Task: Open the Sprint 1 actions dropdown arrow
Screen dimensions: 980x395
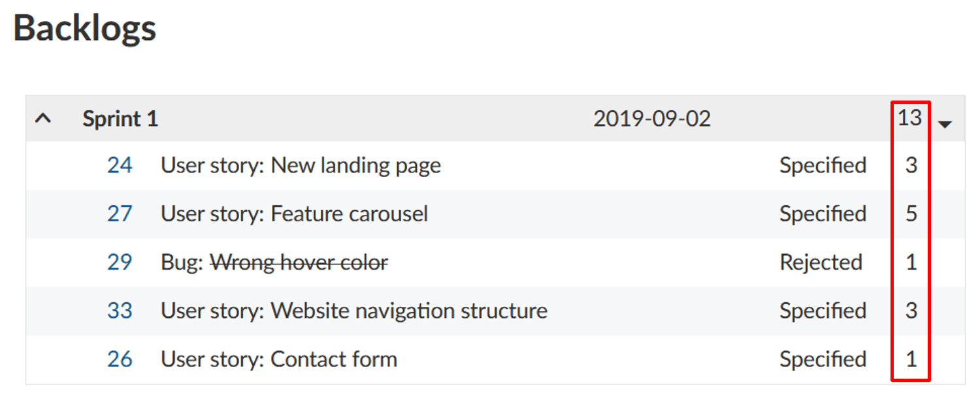Action: [945, 123]
